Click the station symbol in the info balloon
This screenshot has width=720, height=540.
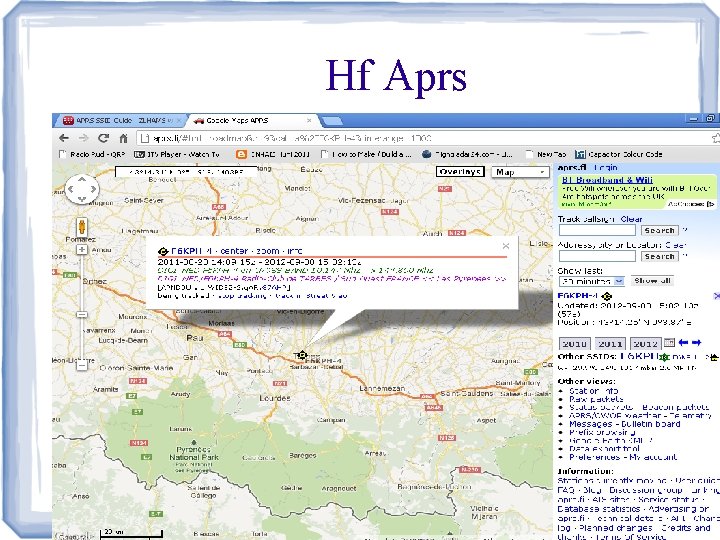click(x=163, y=251)
